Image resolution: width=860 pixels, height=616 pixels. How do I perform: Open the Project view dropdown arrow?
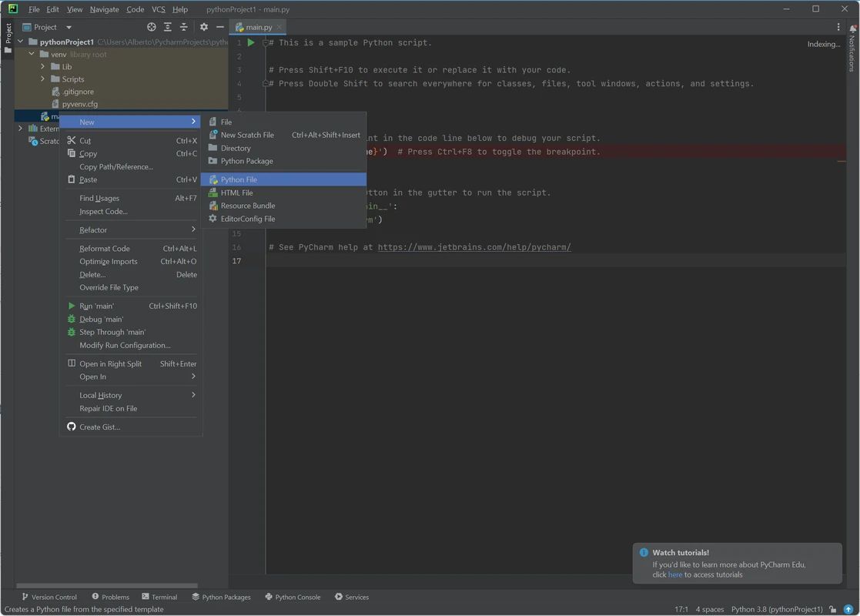point(69,27)
